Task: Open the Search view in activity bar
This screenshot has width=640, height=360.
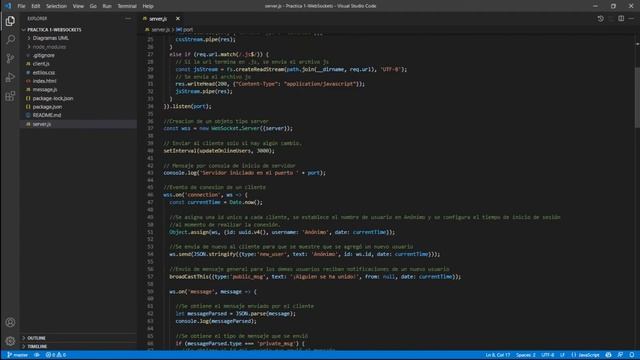Action: [x=10, y=40]
